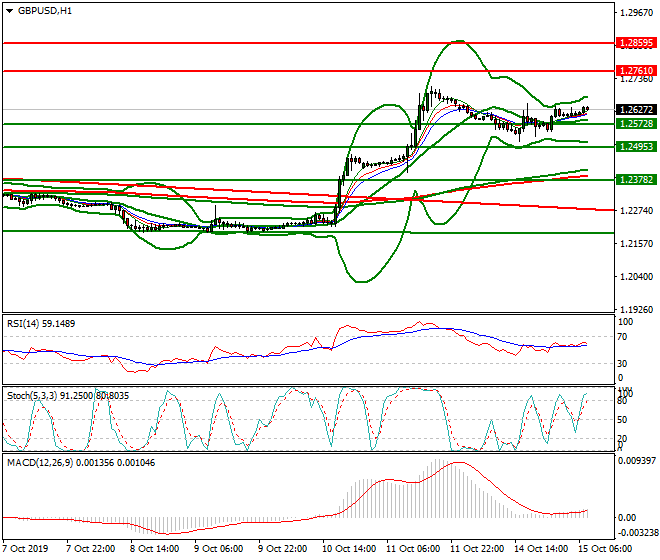Click the 7 Oct 2019 date marker
The height and width of the screenshot is (560, 660).
tap(25, 549)
